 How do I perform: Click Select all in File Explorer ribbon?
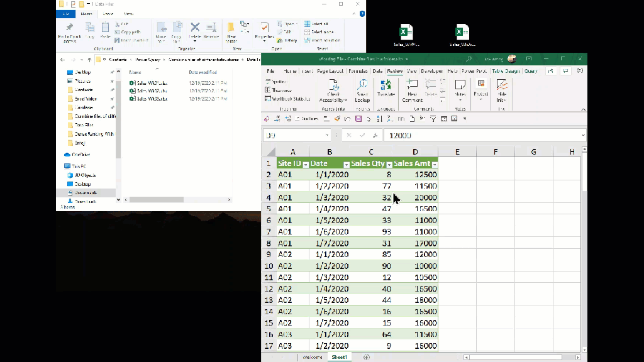319,24
